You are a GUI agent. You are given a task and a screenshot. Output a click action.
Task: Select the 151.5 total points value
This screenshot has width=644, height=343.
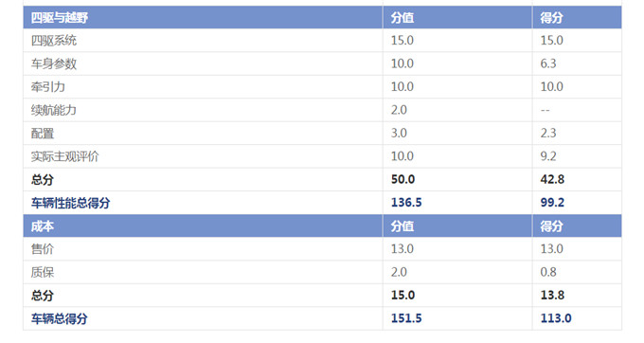click(406, 318)
